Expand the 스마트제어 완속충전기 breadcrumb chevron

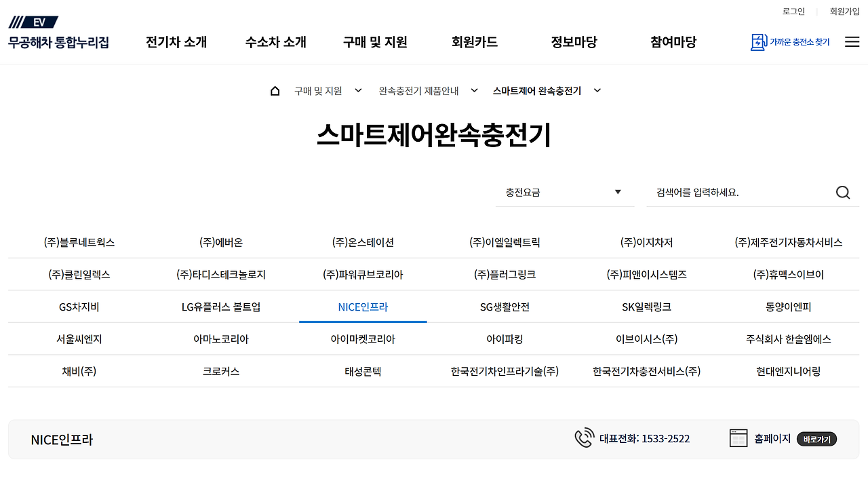pyautogui.click(x=597, y=90)
